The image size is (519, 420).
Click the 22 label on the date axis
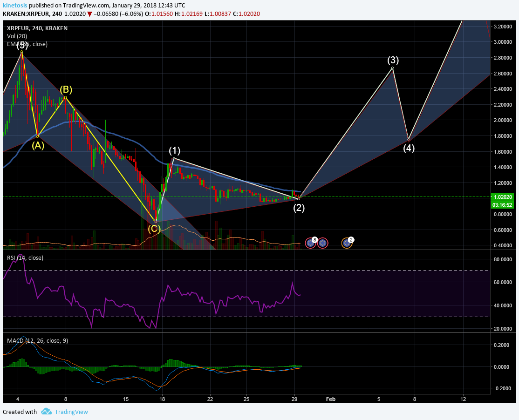210,399
